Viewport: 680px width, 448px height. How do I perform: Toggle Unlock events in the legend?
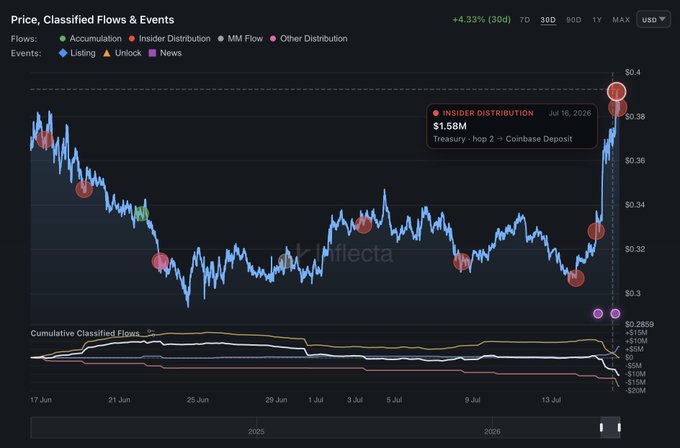pyautogui.click(x=122, y=53)
